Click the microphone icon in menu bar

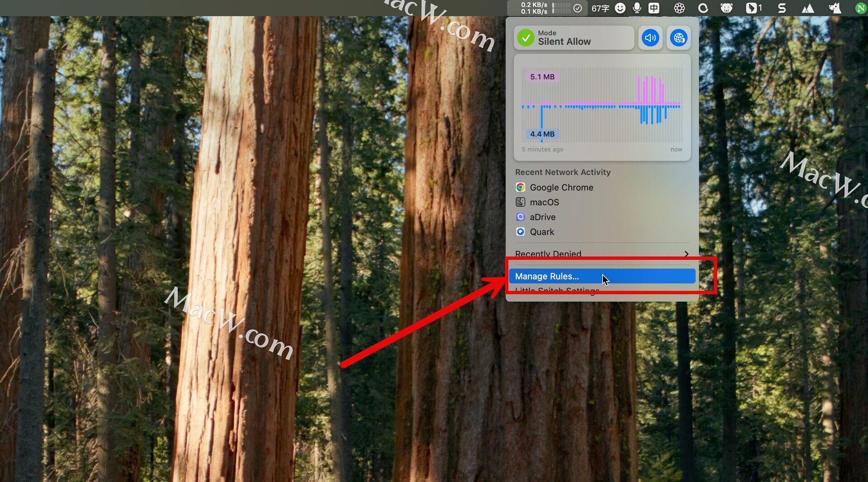(637, 8)
